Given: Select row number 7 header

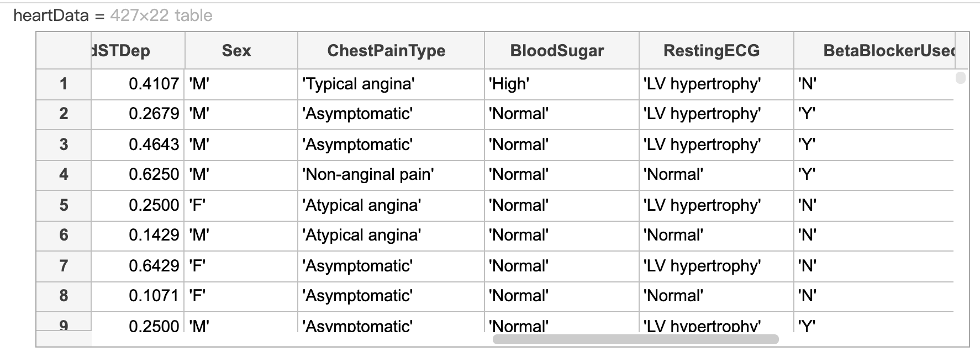Looking at the screenshot, I should (64, 266).
